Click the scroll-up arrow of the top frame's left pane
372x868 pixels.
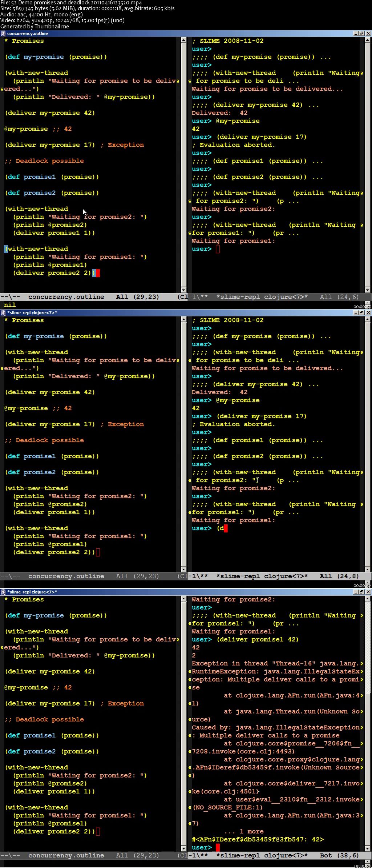(x=183, y=40)
